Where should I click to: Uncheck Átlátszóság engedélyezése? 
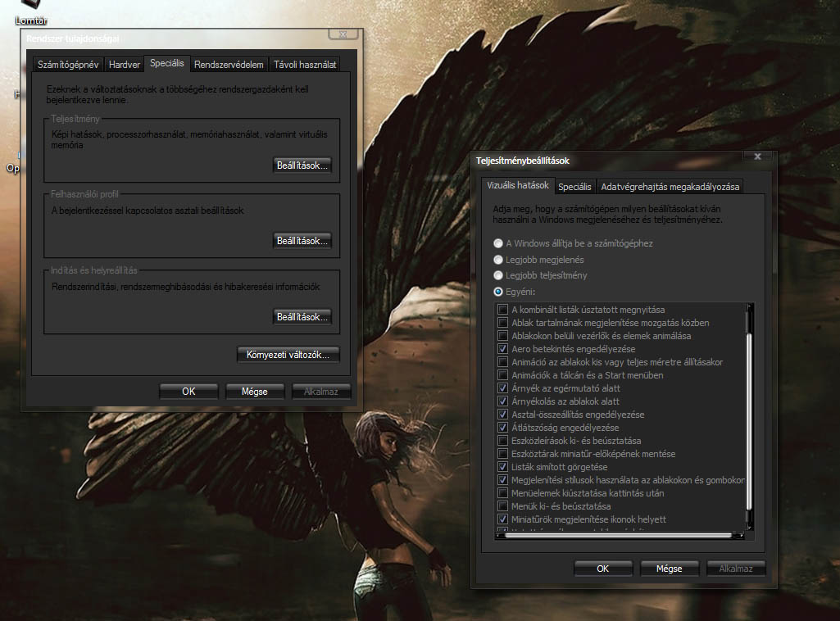coord(503,428)
